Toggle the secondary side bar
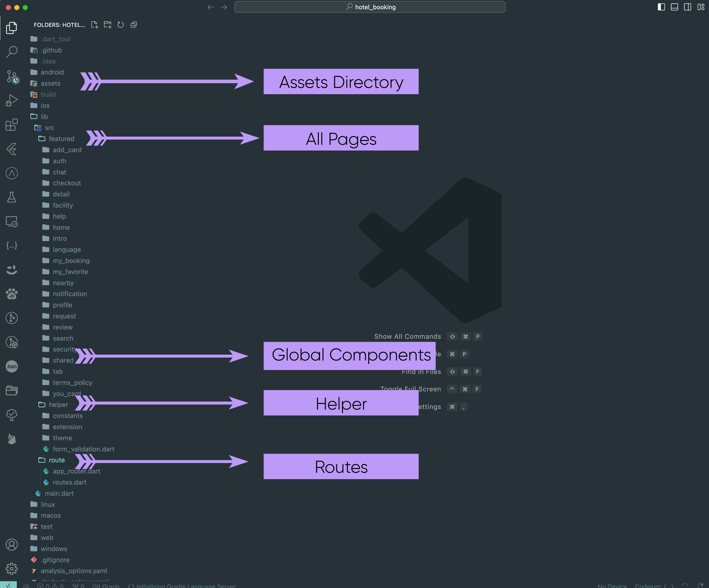Screen dimensions: 709x588 (x=687, y=7)
